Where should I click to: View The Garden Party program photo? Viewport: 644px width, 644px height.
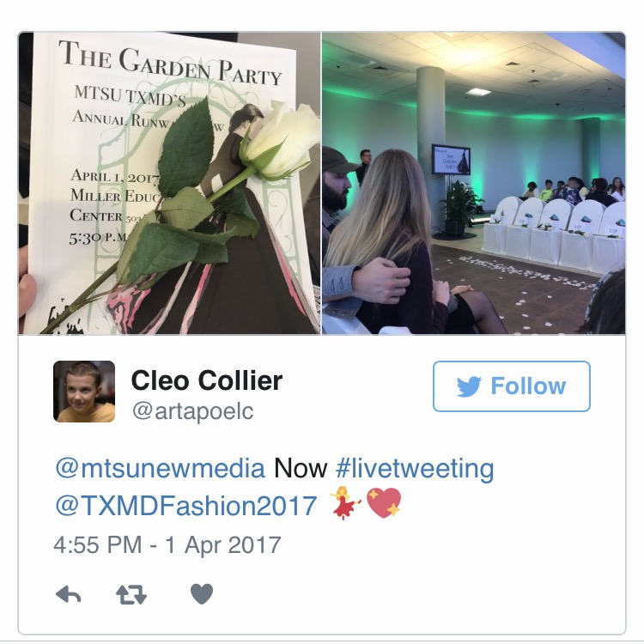[x=169, y=183]
